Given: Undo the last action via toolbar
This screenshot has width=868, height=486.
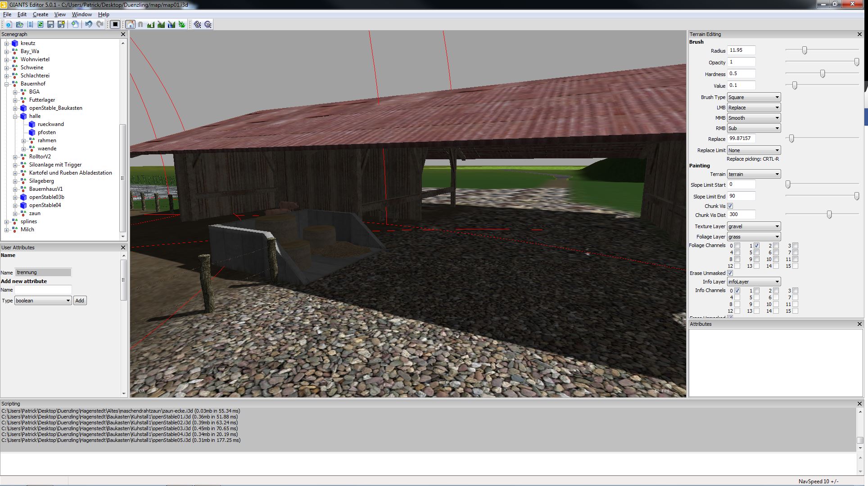Looking at the screenshot, I should coord(89,24).
